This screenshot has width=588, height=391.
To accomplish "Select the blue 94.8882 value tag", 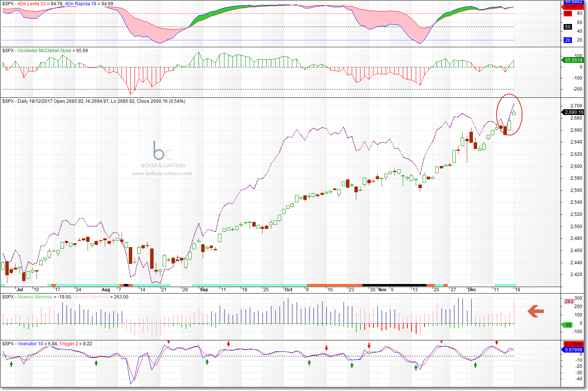I will coord(574,2).
